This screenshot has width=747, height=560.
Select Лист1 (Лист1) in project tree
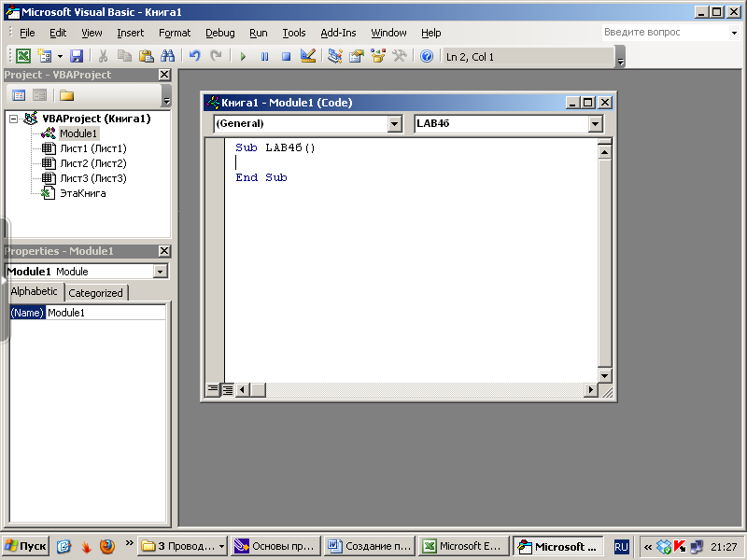(92, 148)
